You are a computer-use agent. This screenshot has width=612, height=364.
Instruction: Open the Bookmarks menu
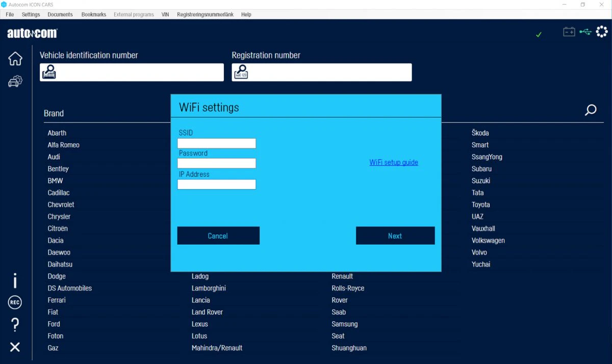tap(94, 14)
